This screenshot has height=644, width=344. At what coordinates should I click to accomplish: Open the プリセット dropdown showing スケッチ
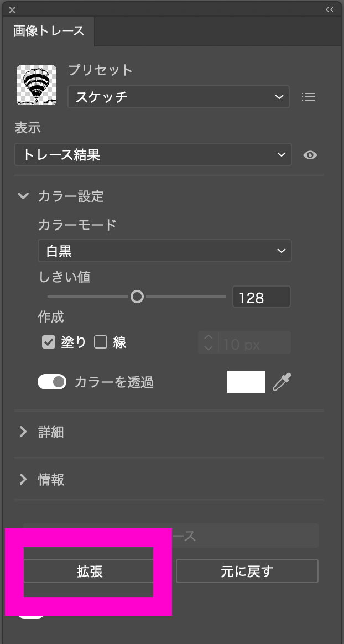[179, 97]
